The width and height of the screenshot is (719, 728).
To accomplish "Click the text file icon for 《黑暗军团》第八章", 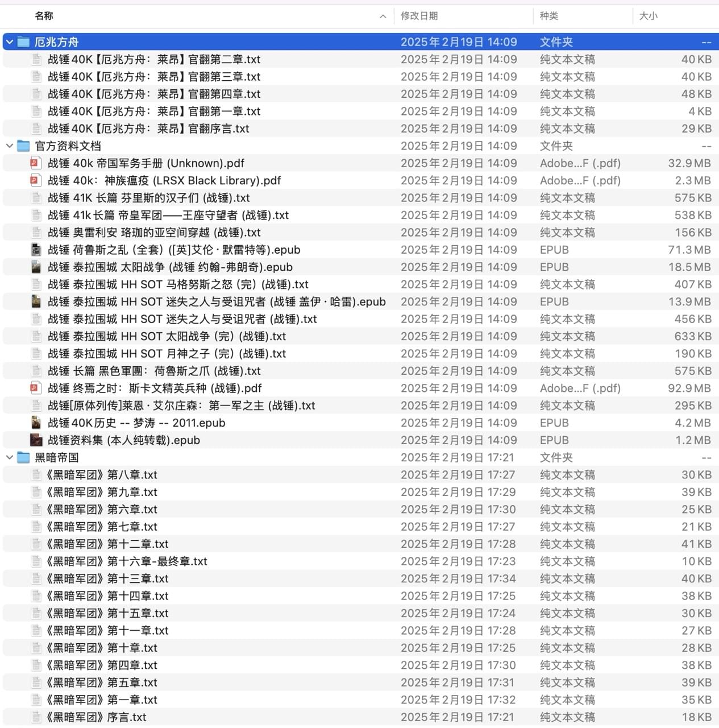I will (x=36, y=475).
